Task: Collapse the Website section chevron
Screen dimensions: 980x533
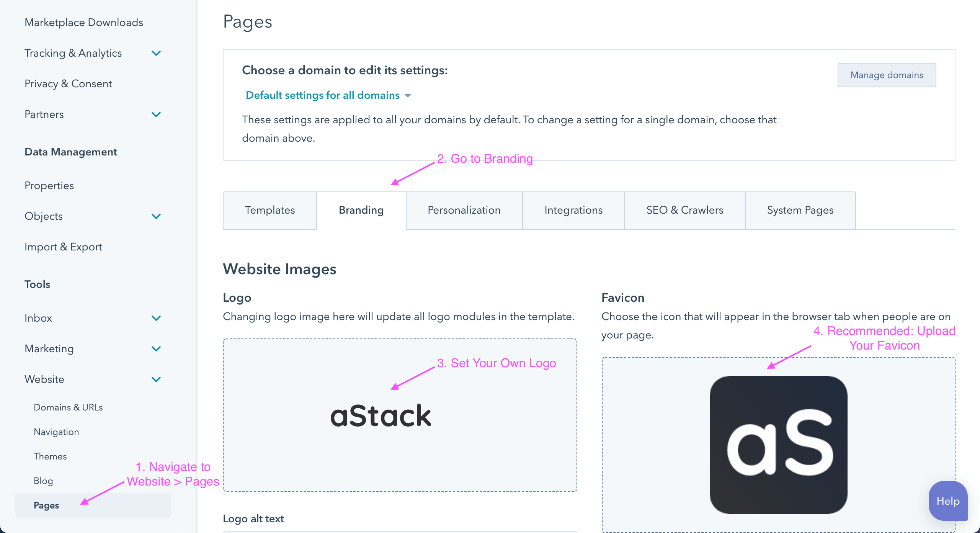Action: tap(156, 379)
